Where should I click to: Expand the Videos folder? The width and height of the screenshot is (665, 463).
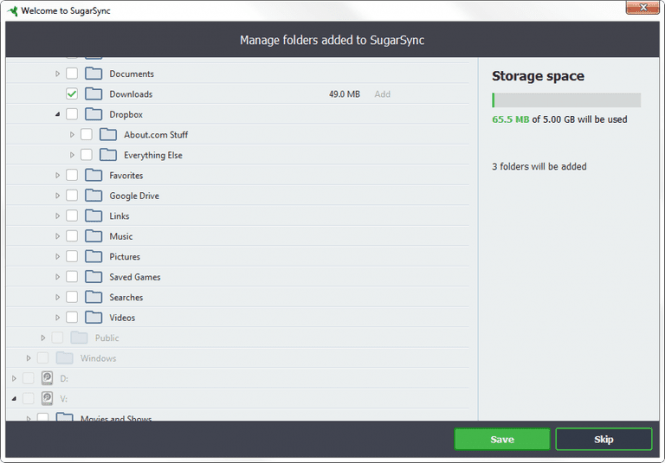(58, 318)
